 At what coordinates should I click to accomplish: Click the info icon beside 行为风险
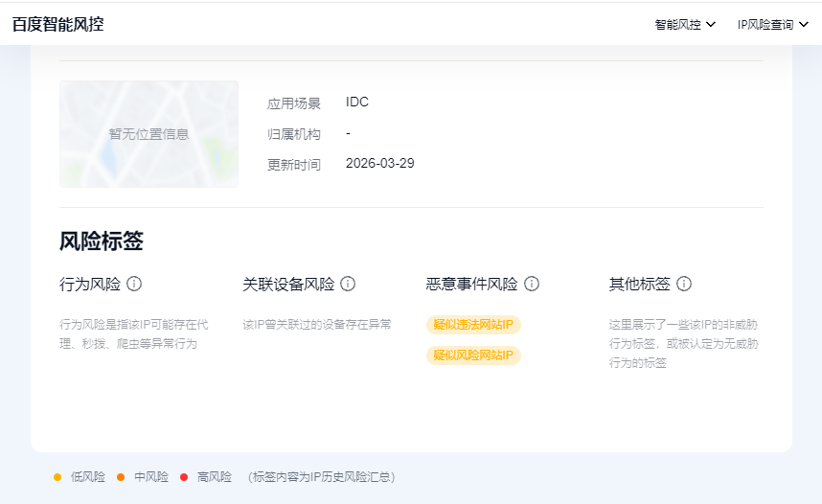134,284
